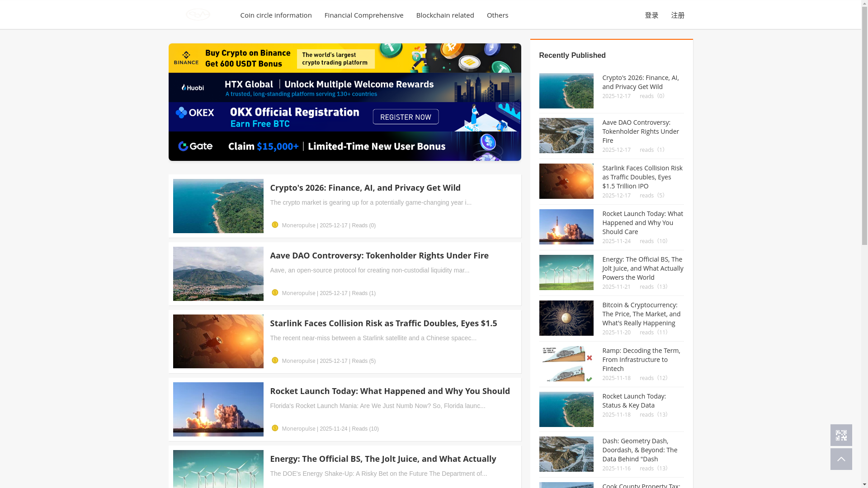Click REGISTER NOW on the OKX banner
The width and height of the screenshot is (868, 488).
(x=406, y=117)
